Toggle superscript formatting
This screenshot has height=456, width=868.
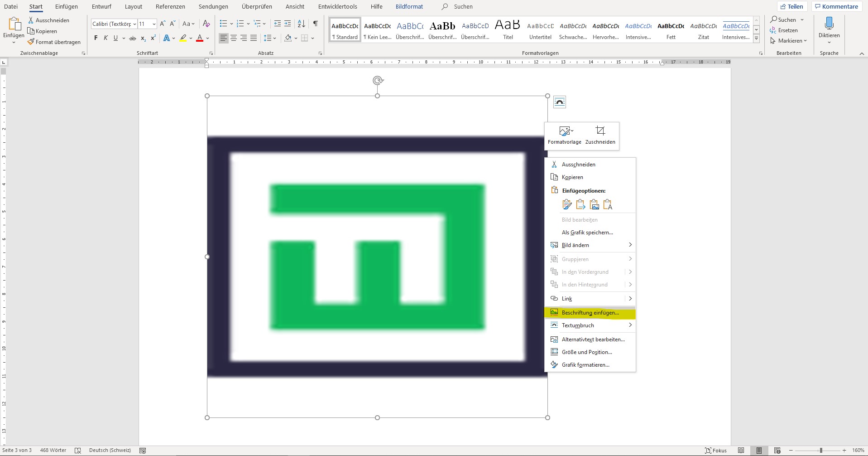coord(153,38)
